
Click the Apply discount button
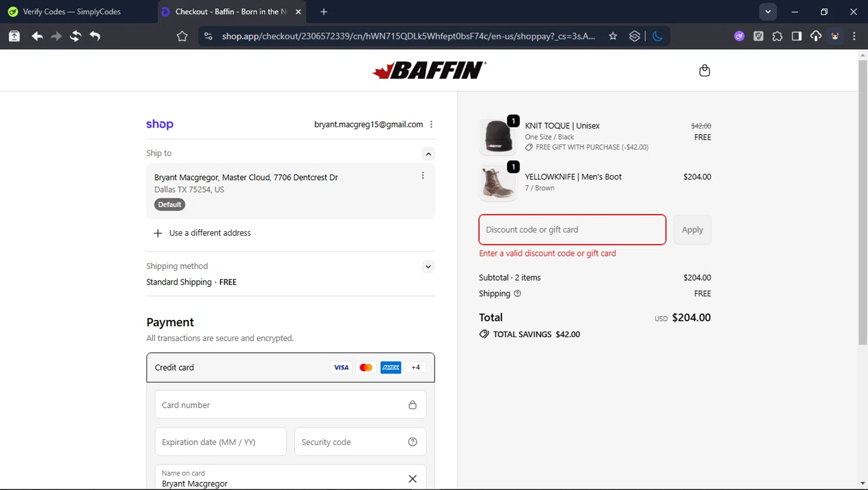(x=692, y=230)
